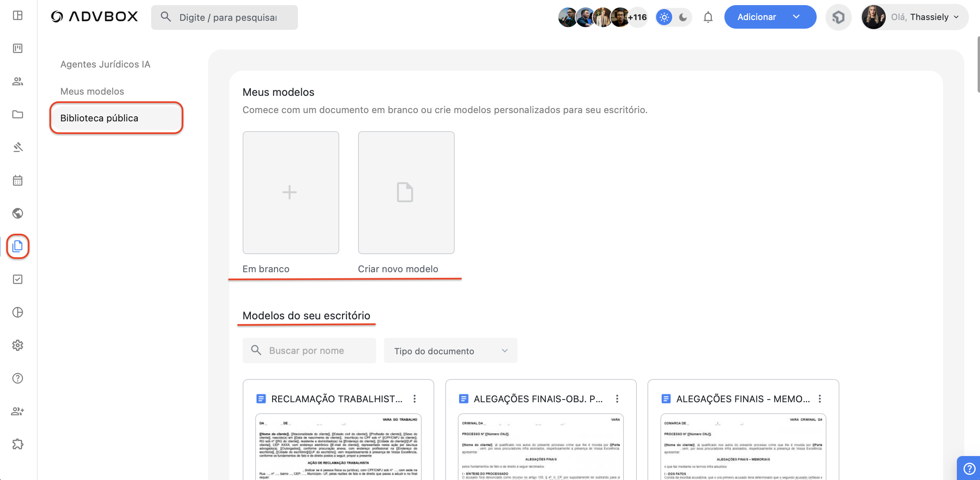Open settings gear icon in sidebar
Screen dimensions: 980x480
click(18, 345)
